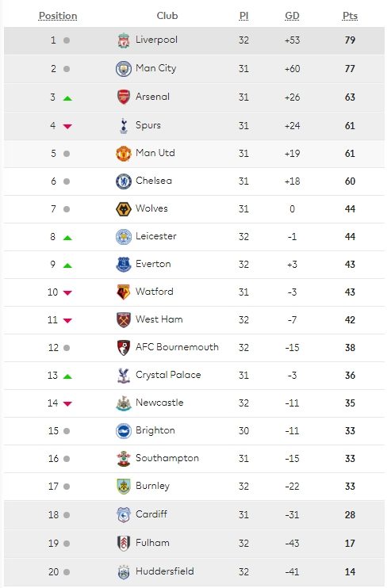Sort table by Pts column header
Viewport: 391px width, 588px height.
pyautogui.click(x=350, y=16)
